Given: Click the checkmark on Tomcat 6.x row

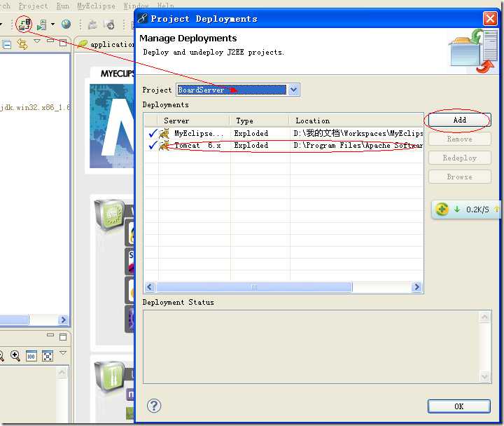Looking at the screenshot, I should (153, 146).
